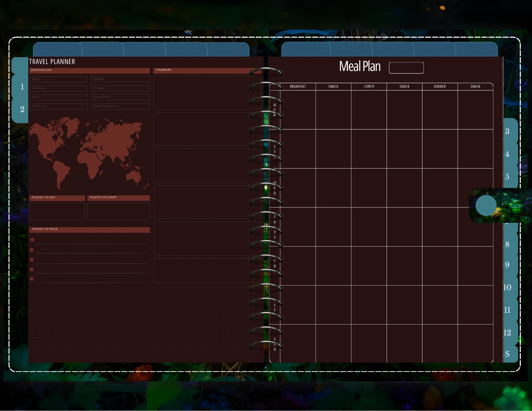Switch to side tab number 2
The width and height of the screenshot is (532, 411).
click(22, 109)
